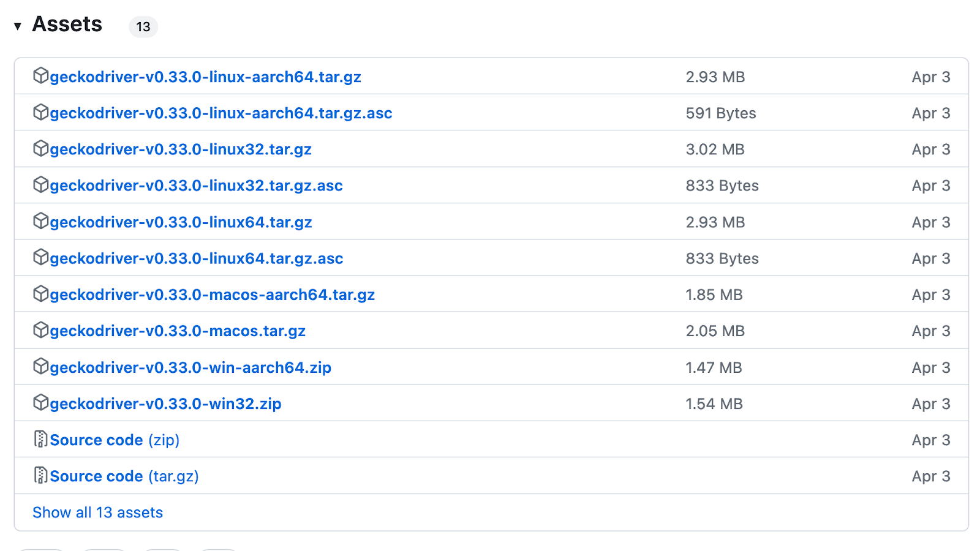Collapse the Assets section triangle
This screenshot has width=980, height=551.
coord(18,26)
